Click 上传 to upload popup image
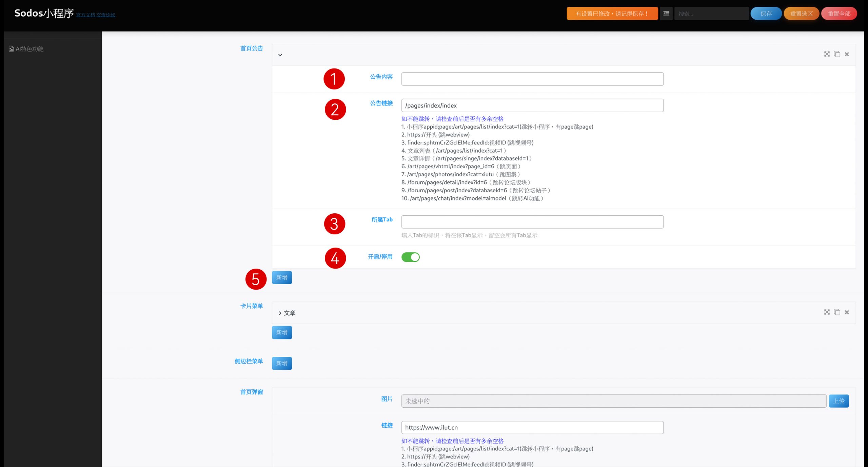This screenshot has width=868, height=467. tap(839, 401)
